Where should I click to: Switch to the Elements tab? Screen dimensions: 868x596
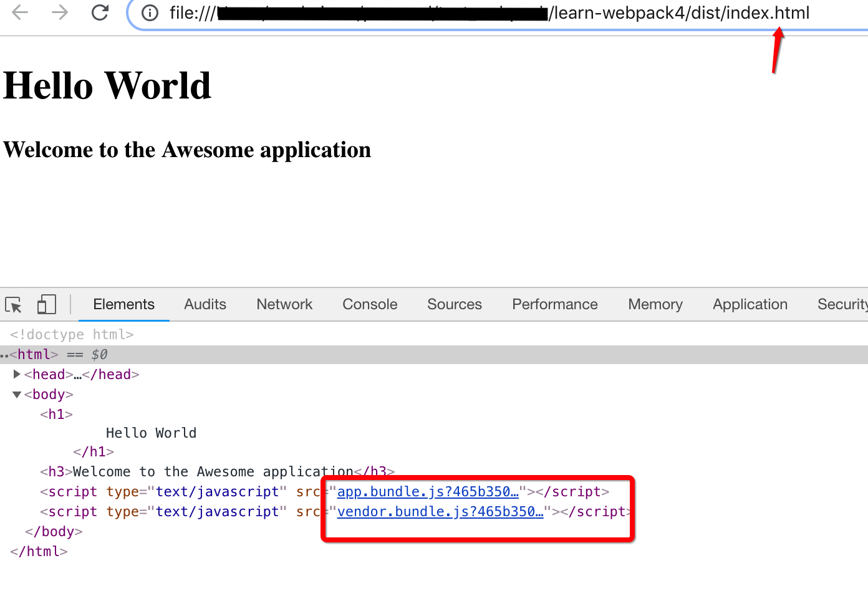click(123, 304)
